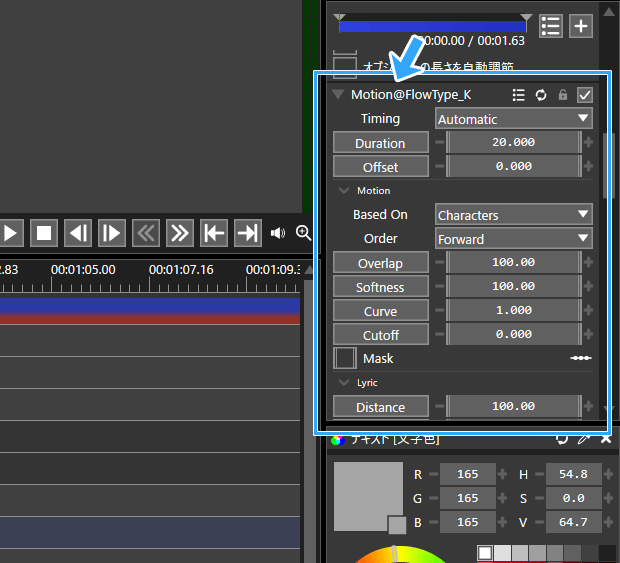
Task: Click the B value field 165
Action: [x=468, y=522]
